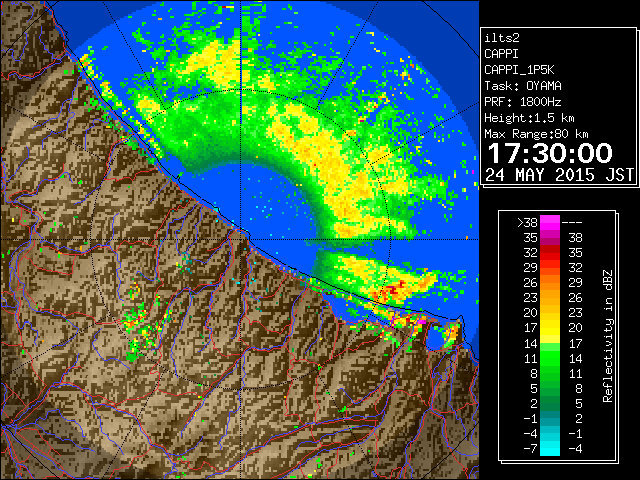640x480 pixels.
Task: Click the magenta >38 legend swatch
Action: click(550, 222)
